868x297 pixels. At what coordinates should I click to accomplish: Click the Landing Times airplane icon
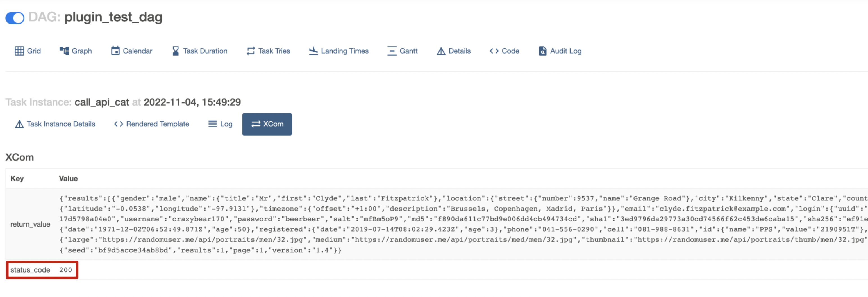point(313,51)
